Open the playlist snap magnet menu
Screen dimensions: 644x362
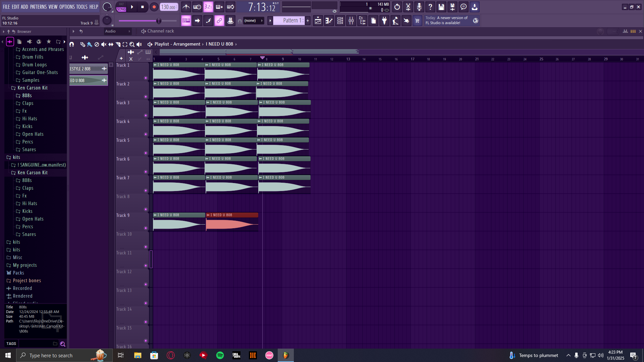72,44
